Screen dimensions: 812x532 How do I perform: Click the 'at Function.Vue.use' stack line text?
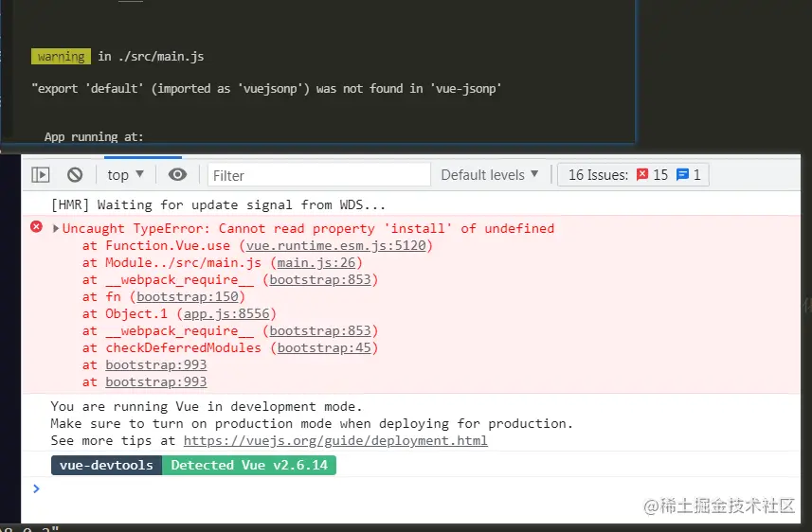[x=156, y=245]
